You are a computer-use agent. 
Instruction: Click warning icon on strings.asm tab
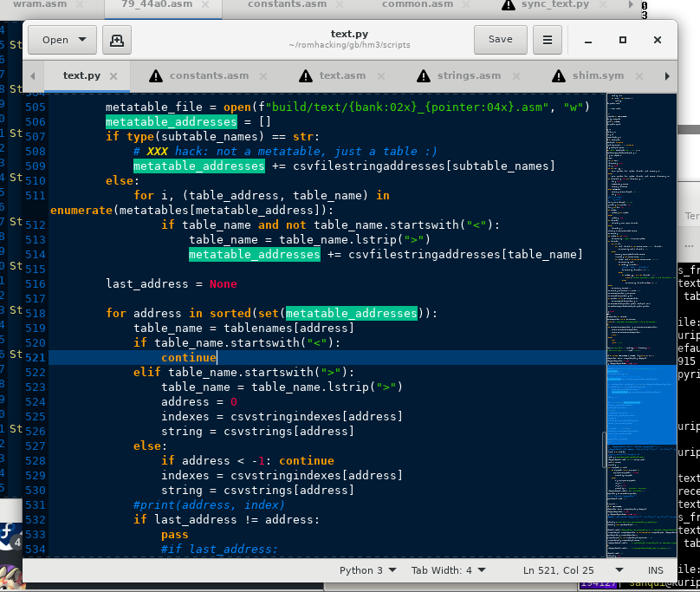pyautogui.click(x=424, y=76)
